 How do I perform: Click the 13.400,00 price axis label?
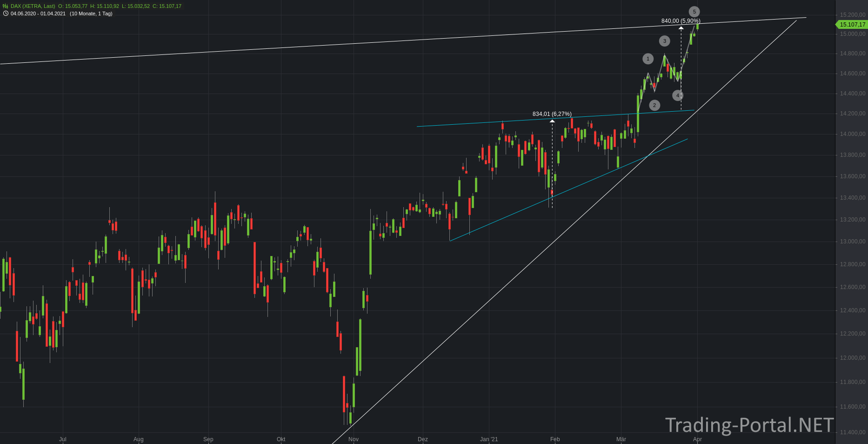click(x=853, y=198)
